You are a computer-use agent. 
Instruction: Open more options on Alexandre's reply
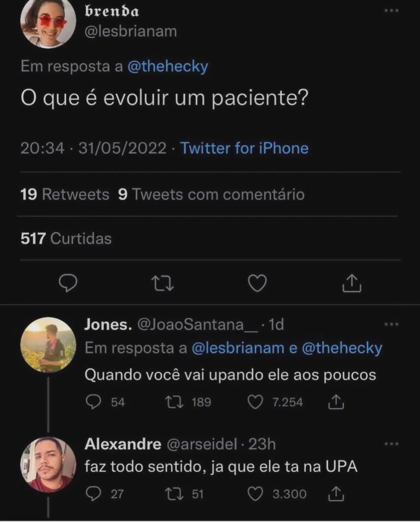[x=391, y=444]
